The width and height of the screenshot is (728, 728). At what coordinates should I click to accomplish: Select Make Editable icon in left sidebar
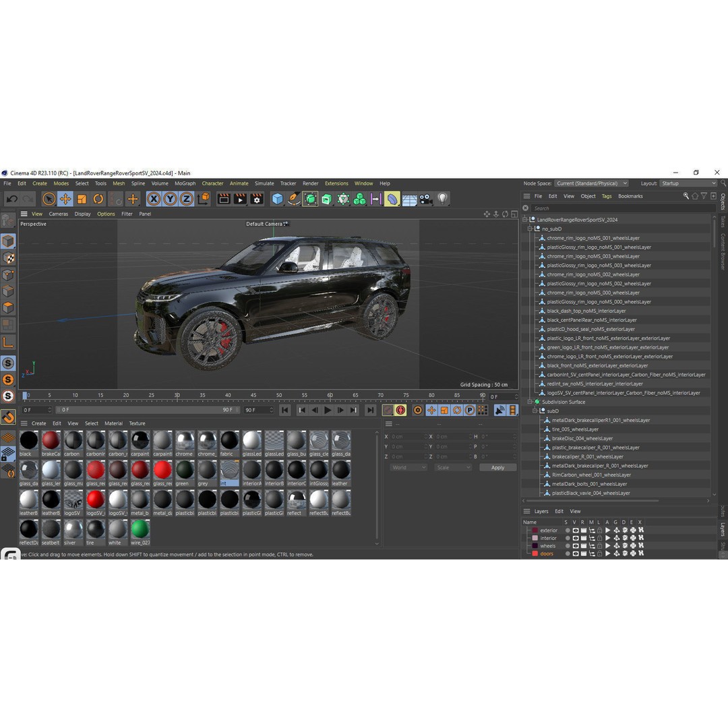tap(8, 220)
